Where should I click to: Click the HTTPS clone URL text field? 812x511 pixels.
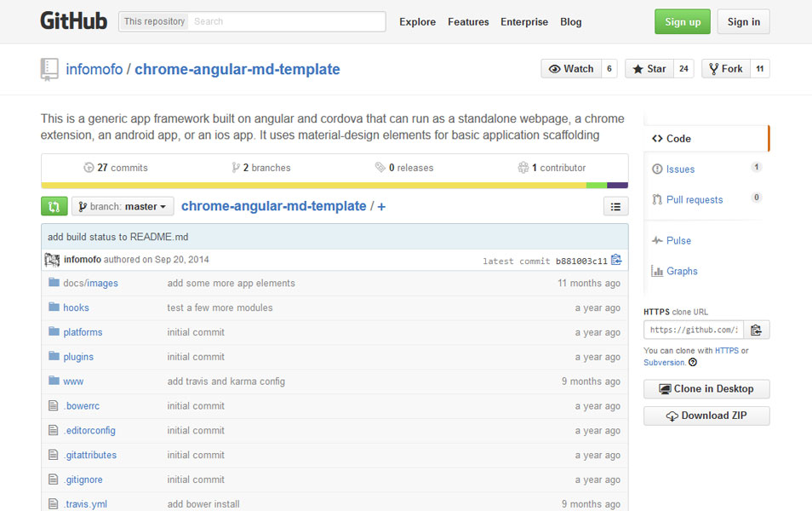[x=694, y=330]
